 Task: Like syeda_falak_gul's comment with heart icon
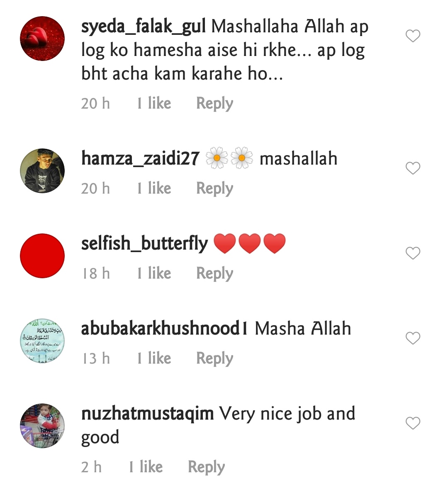point(413,36)
